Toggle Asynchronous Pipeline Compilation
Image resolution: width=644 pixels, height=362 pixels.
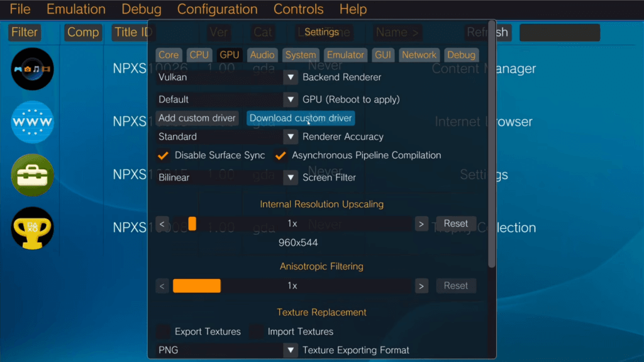(280, 155)
